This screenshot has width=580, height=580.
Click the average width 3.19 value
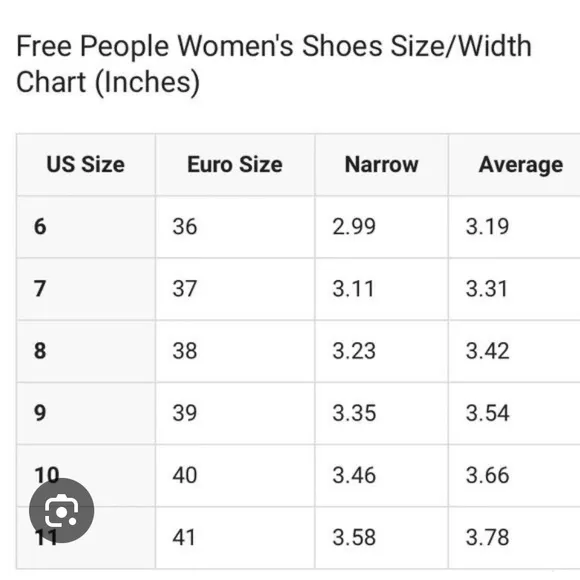[488, 226]
